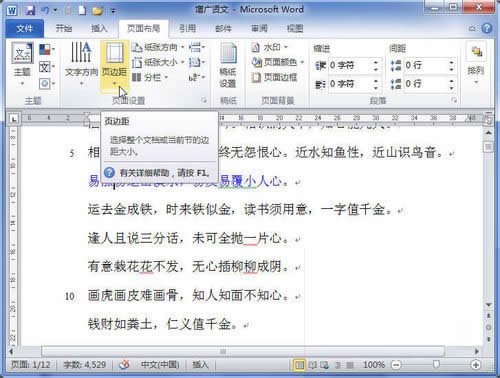Image resolution: width=500 pixels, height=378 pixels.
Task: Toggle the ruler with the icon above scrollbar
Action: tap(488, 120)
